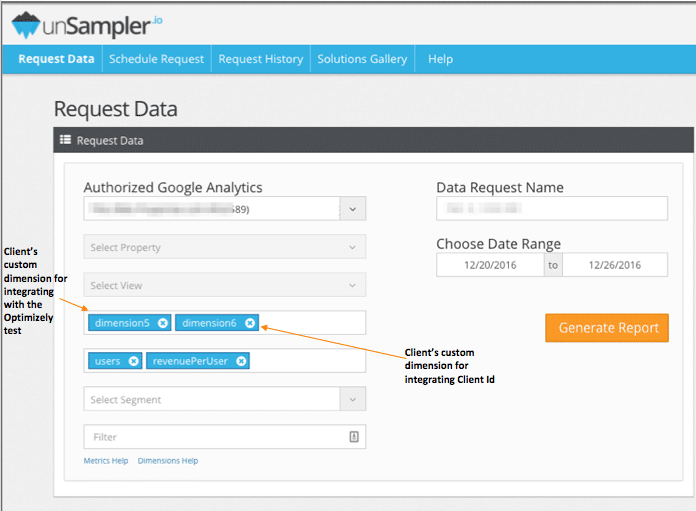Screen dimensions: 696x511
Task: Switch to the Request History tab
Action: (x=260, y=59)
